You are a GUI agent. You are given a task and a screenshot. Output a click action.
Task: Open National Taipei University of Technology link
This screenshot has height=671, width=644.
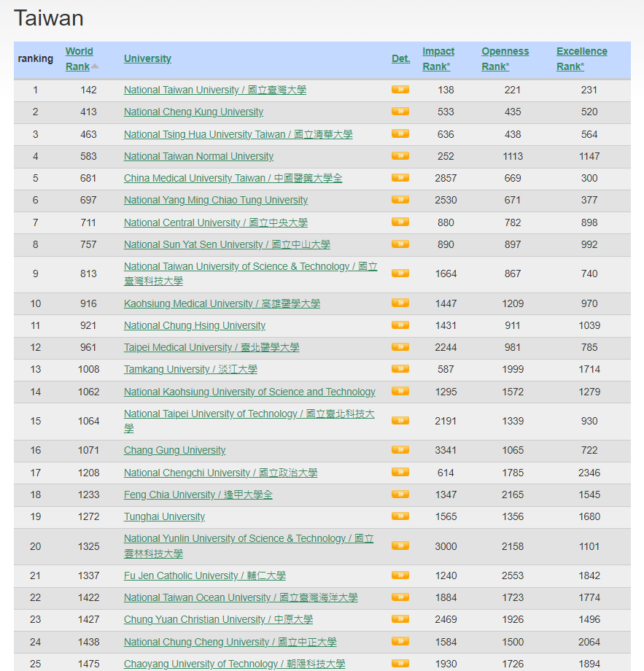click(249, 421)
